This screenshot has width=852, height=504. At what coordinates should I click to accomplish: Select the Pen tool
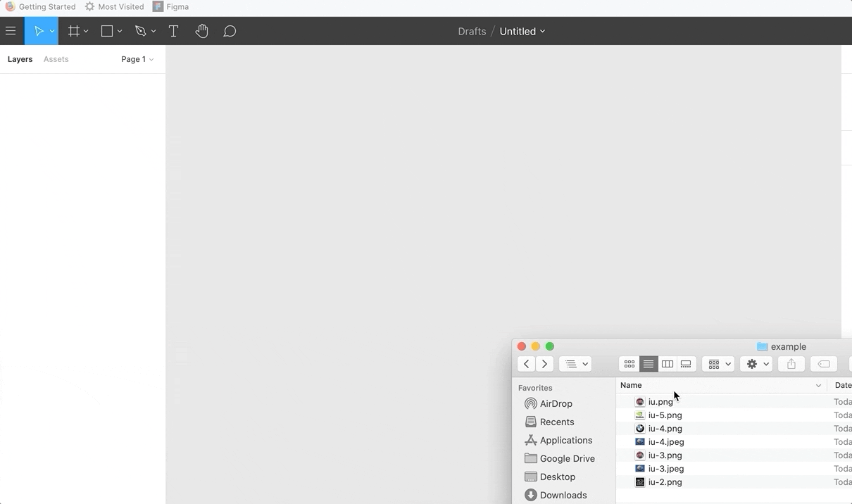pyautogui.click(x=140, y=31)
